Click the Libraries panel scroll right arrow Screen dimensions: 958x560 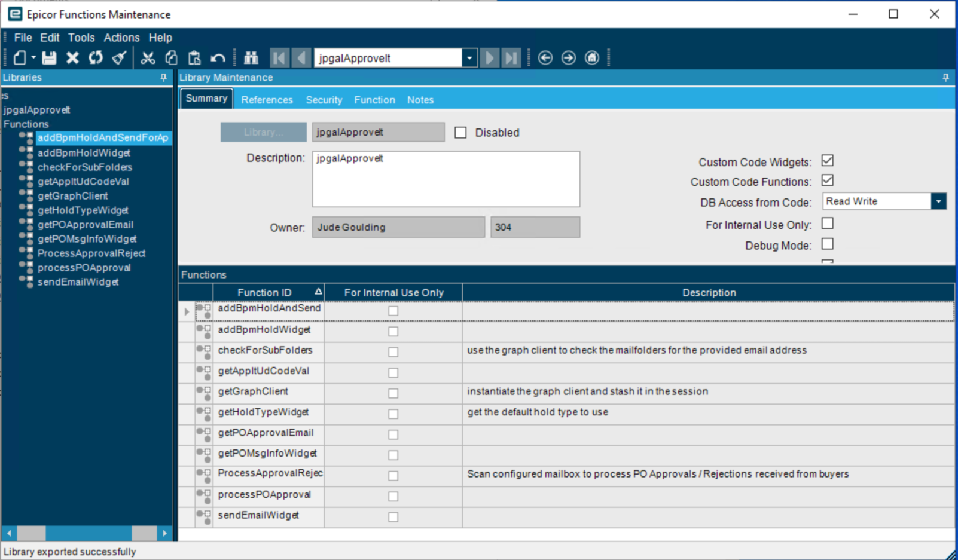click(165, 533)
